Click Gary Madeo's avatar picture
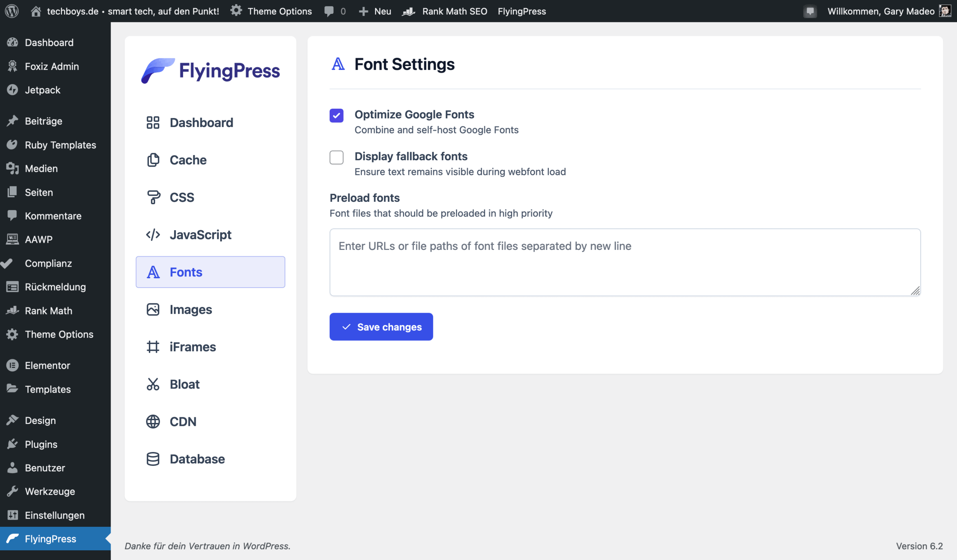The width and height of the screenshot is (957, 560). click(945, 11)
